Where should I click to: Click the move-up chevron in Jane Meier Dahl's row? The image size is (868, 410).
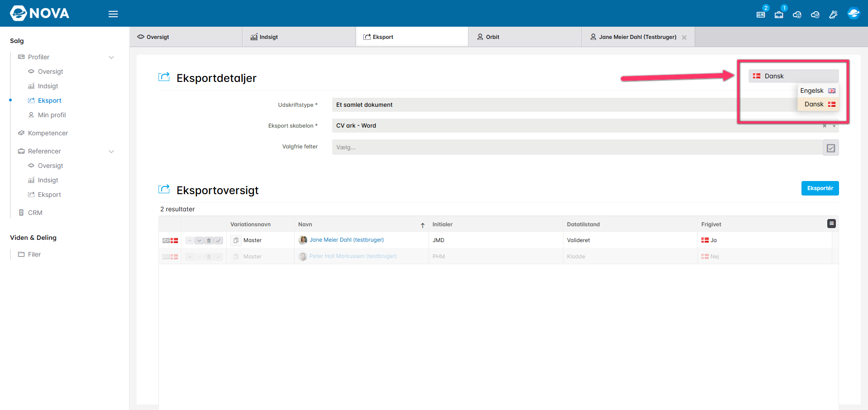point(190,240)
